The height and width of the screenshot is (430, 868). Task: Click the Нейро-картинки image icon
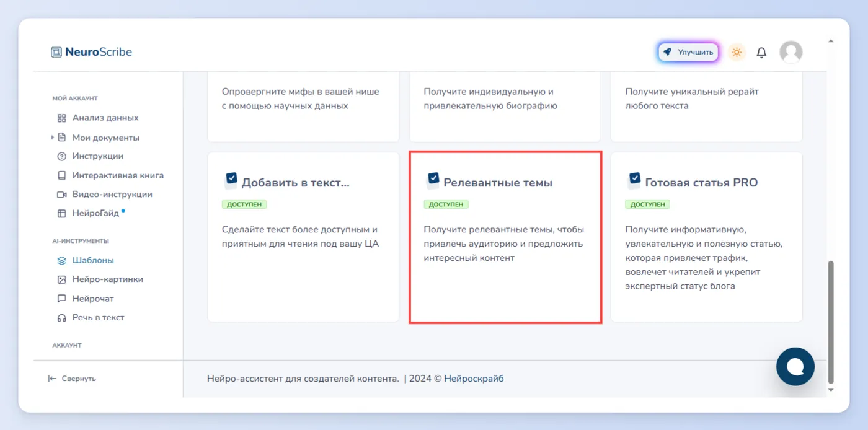(61, 279)
